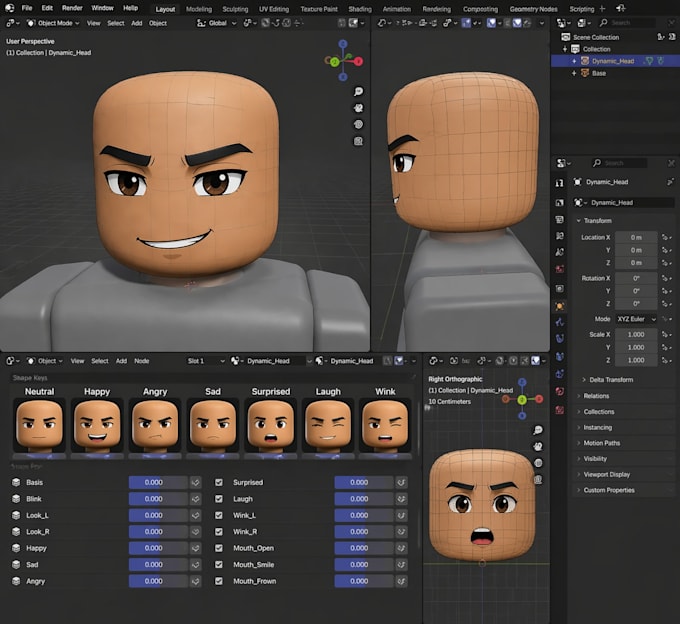Screen dimensions: 680x624
Task: Switch to the Sculpting workspace tab
Action: pyautogui.click(x=235, y=9)
